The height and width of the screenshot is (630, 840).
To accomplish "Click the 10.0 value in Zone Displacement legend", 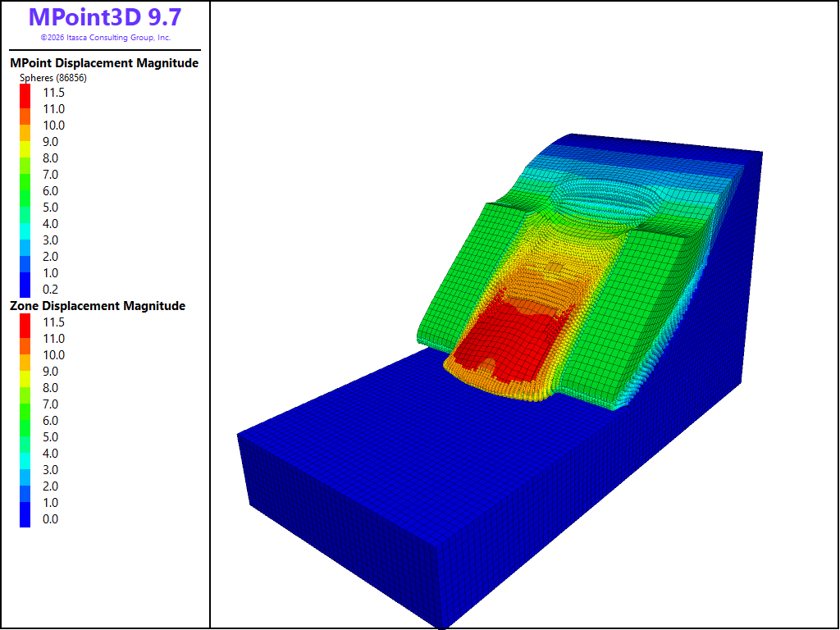I will tap(53, 355).
